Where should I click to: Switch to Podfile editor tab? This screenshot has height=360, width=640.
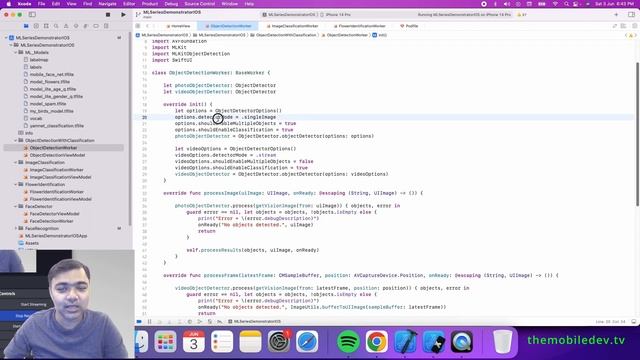click(x=409, y=26)
